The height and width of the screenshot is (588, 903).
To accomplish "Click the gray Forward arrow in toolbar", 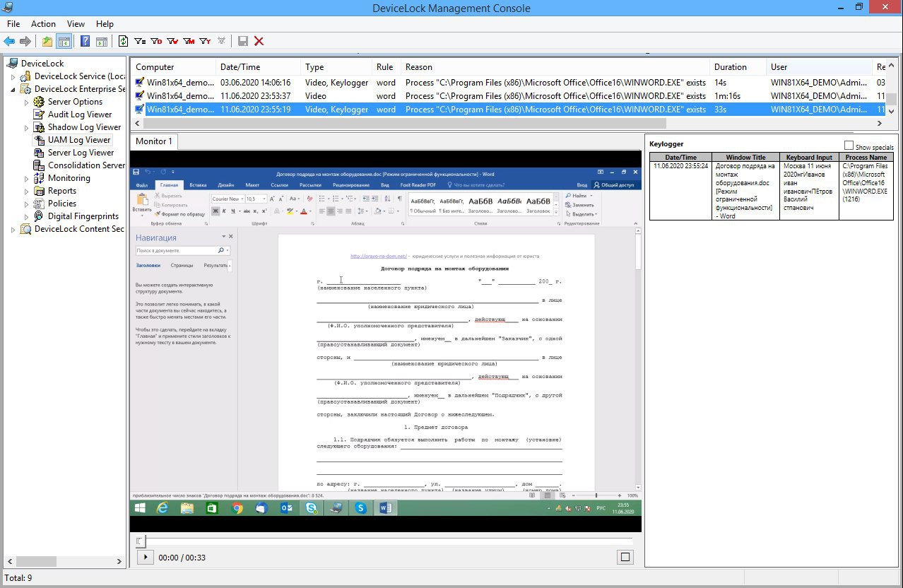I will coord(25,41).
